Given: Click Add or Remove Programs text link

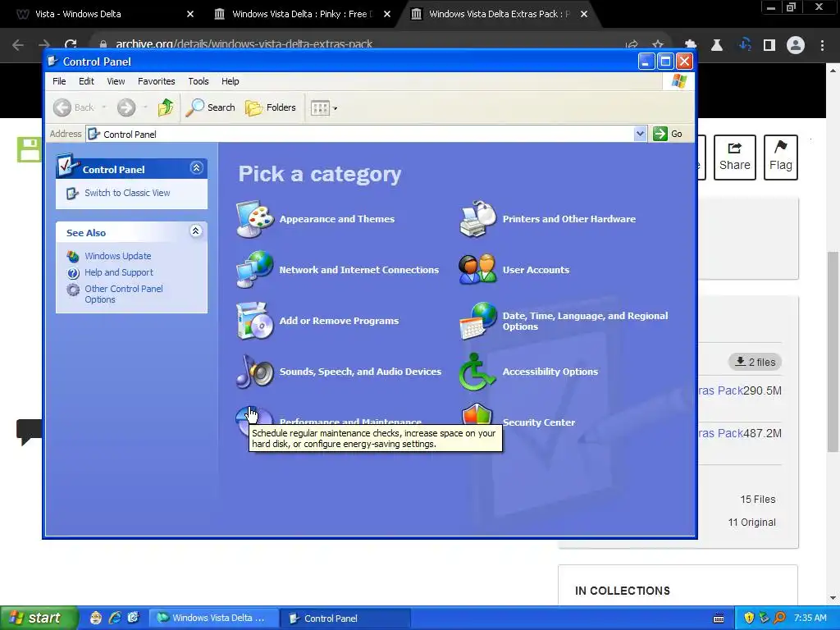Looking at the screenshot, I should [x=339, y=321].
